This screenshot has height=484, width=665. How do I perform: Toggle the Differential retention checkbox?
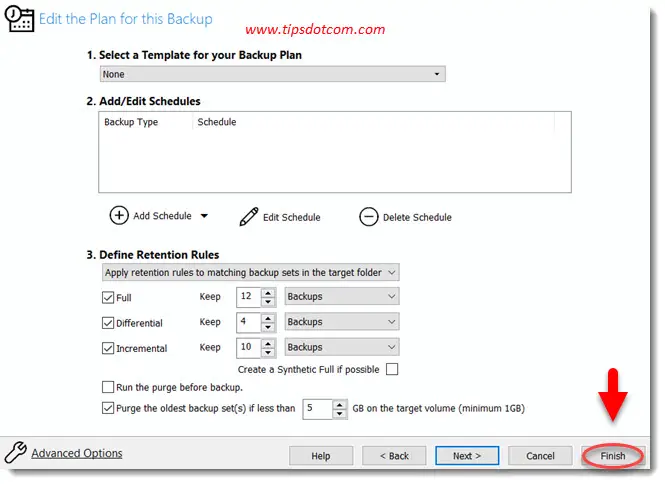pos(108,322)
